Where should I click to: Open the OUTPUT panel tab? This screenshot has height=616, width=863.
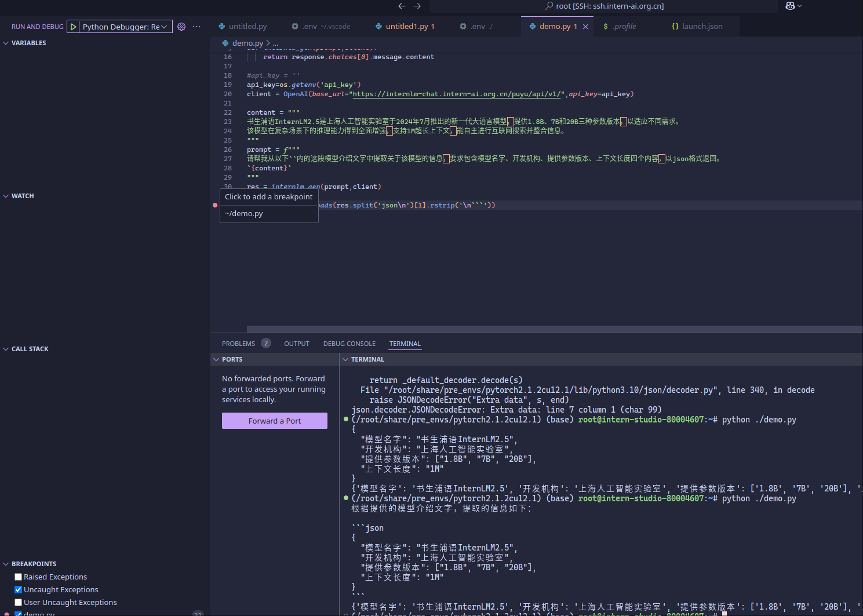pos(297,344)
